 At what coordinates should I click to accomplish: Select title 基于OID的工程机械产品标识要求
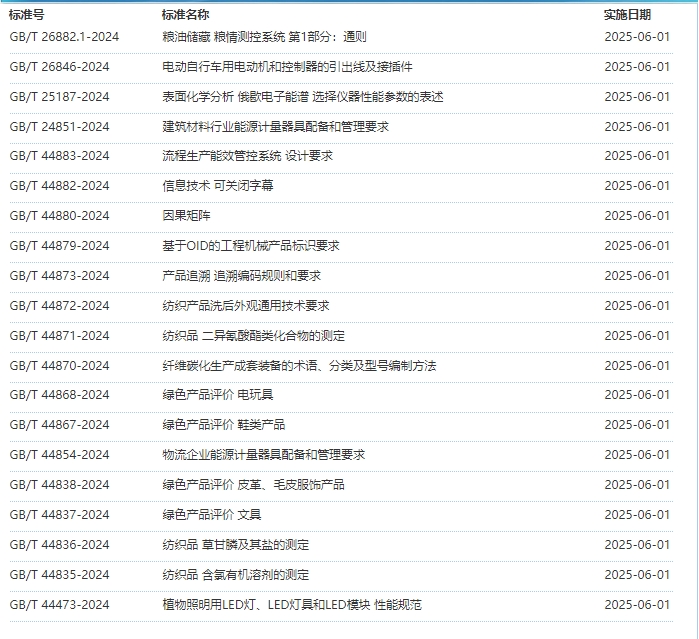(251, 246)
